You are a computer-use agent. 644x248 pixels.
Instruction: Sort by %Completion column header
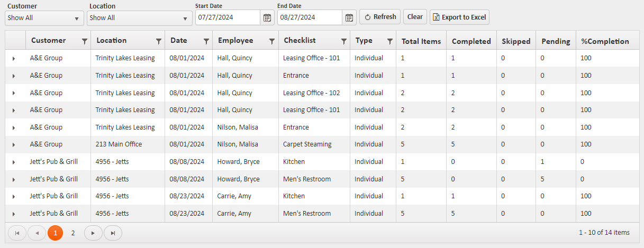(x=605, y=41)
